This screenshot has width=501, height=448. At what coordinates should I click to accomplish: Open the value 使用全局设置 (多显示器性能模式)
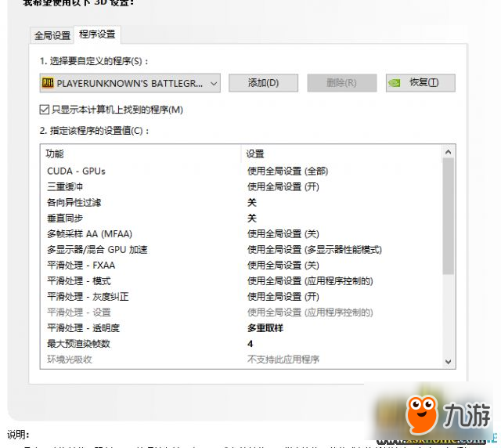(x=315, y=249)
